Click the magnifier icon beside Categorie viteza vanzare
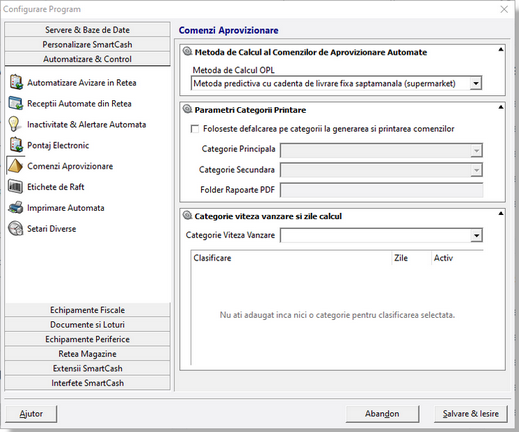This screenshot has height=432, width=519. click(188, 215)
